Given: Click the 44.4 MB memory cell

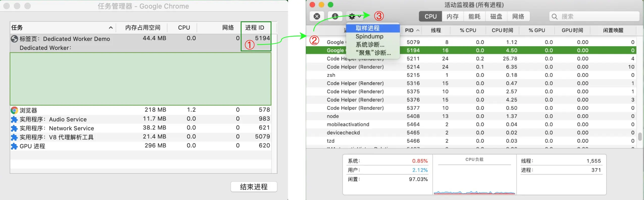Looking at the screenshot, I should 154,38.
